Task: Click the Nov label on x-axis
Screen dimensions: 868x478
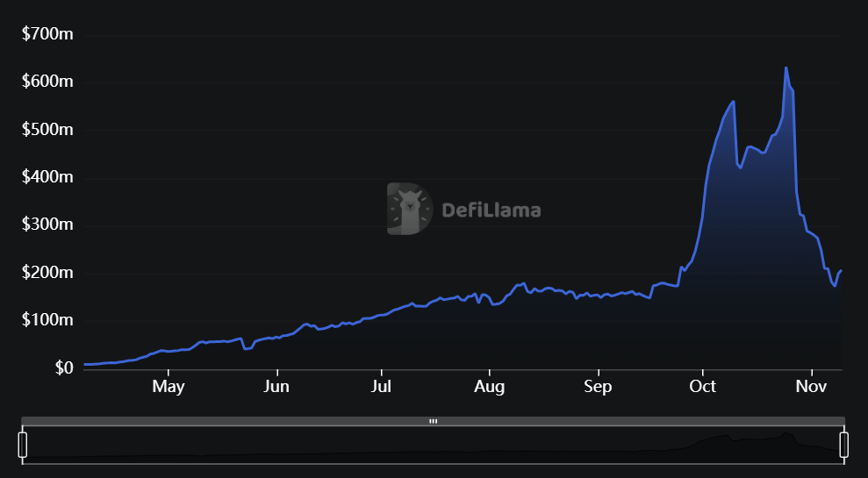Action: pos(812,387)
